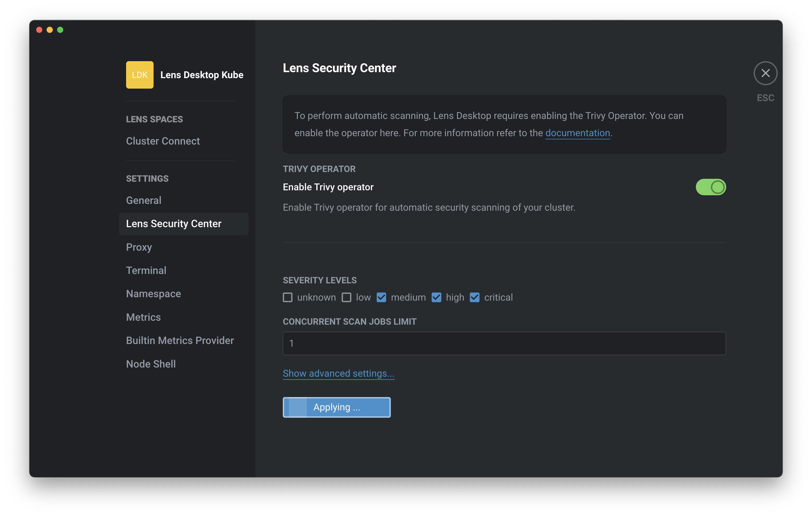Toggle the Enable Trivy operator switch
812x516 pixels.
click(x=710, y=187)
